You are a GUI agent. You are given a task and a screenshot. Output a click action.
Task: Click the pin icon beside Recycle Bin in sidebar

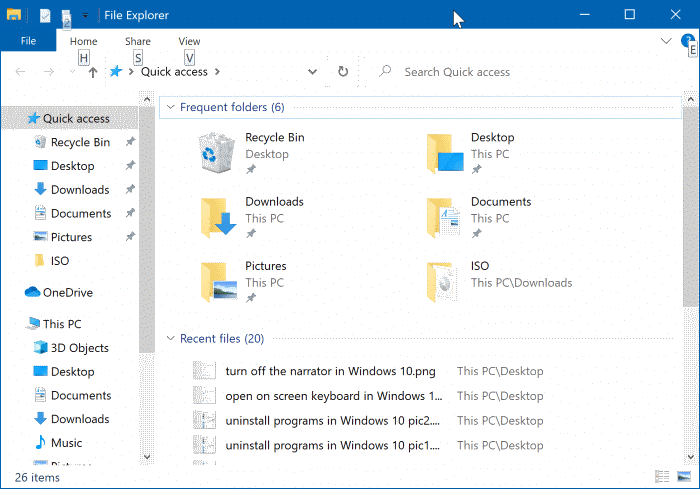click(x=130, y=142)
